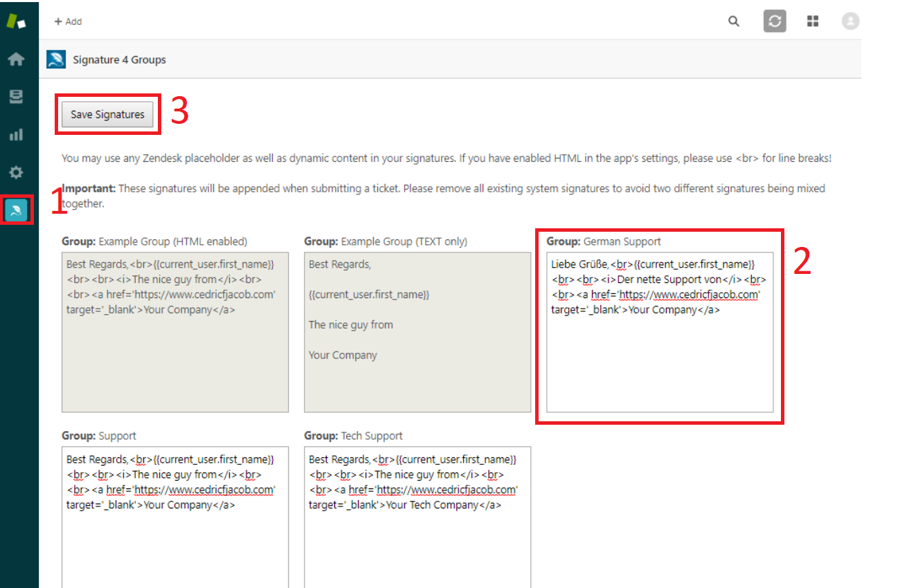Open the Views tickets icon in sidebar

pos(16,98)
